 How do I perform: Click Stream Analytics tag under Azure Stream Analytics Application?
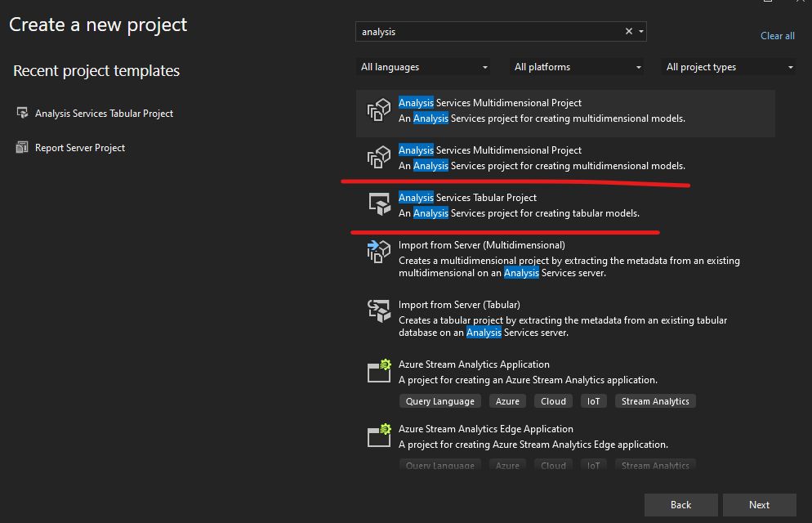tap(655, 401)
